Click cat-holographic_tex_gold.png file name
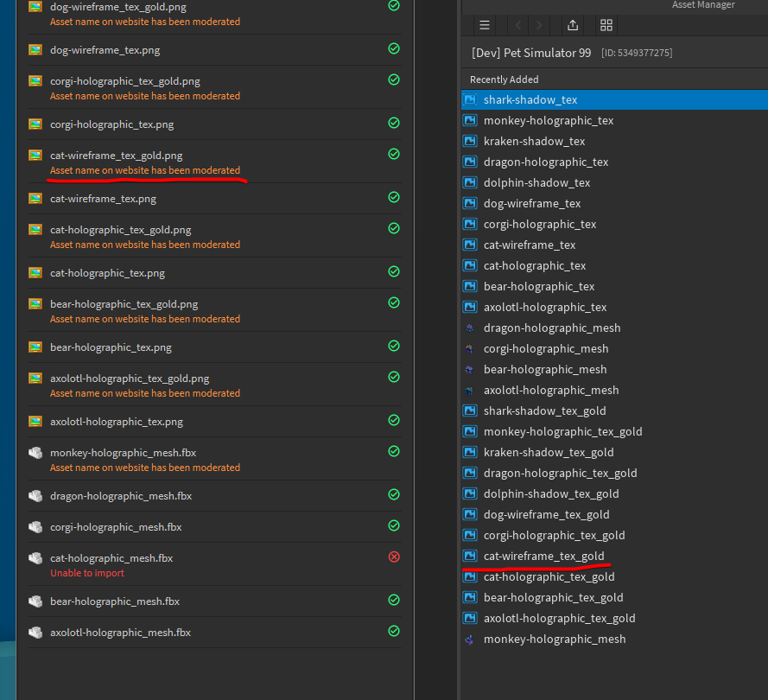This screenshot has width=768, height=700. coord(120,230)
